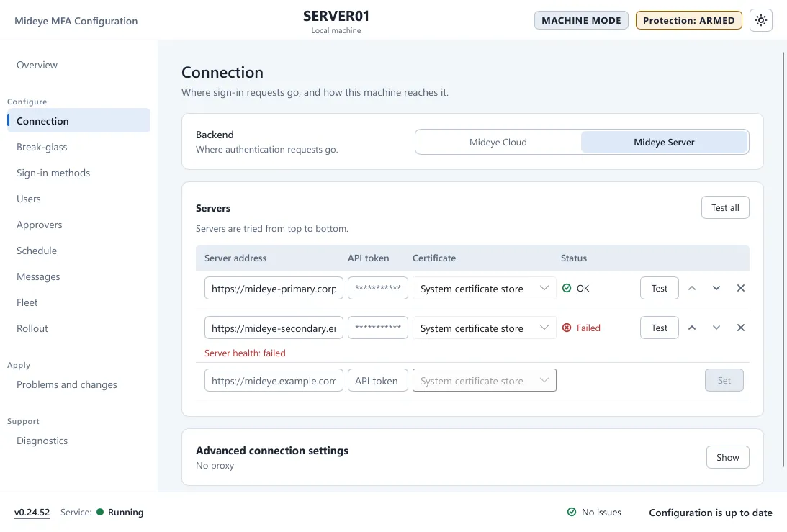Edit the mideye-secondary server address field
Image resolution: width=787 pixels, height=532 pixels.
click(x=274, y=328)
